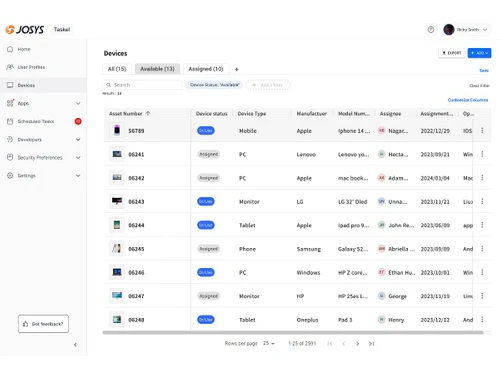Go to the previous page
Viewport: 500px width, 375px height.
point(344,344)
